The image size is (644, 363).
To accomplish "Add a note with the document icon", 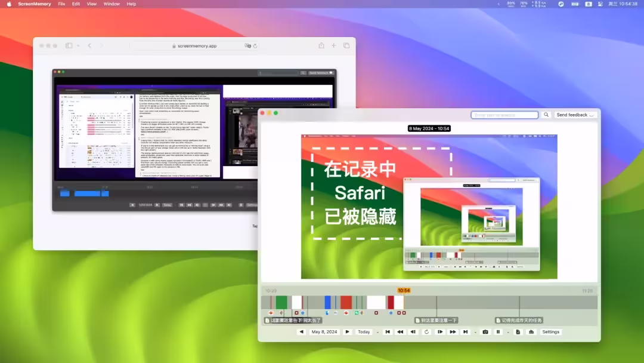I will coord(518,332).
